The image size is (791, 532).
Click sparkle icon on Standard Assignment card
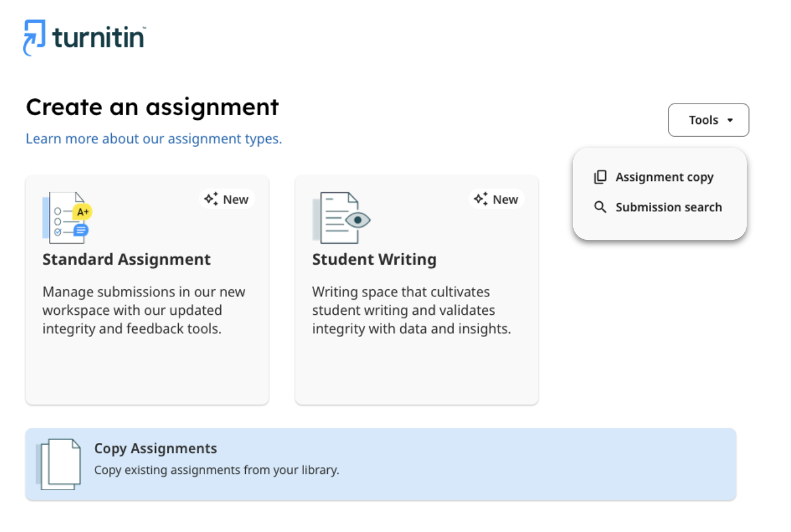(211, 198)
